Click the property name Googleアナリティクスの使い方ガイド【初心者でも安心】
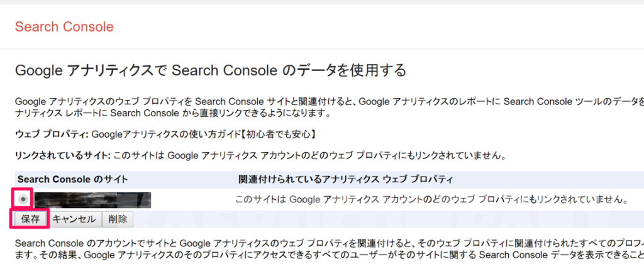The height and width of the screenshot is (274, 644). point(204,134)
